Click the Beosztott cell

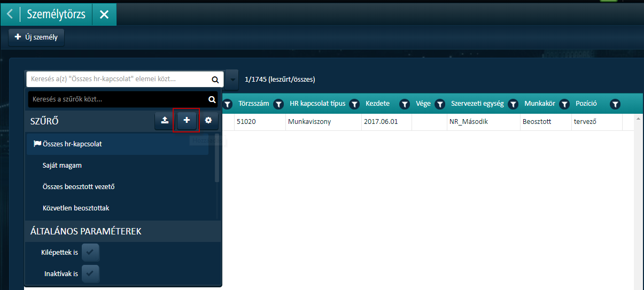[x=545, y=122]
